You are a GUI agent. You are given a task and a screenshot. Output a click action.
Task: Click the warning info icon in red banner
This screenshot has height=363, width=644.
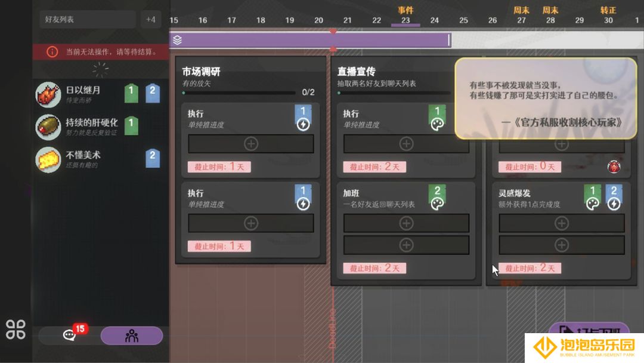(x=52, y=52)
